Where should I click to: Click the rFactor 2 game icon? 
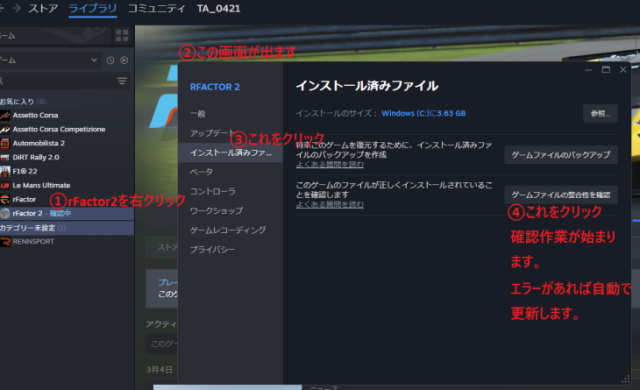pos(5,213)
